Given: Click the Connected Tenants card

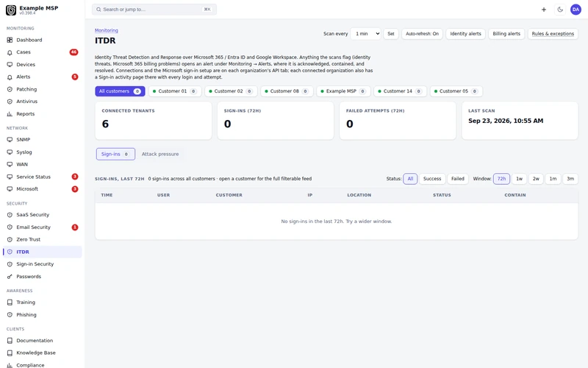Looking at the screenshot, I should coord(154,121).
